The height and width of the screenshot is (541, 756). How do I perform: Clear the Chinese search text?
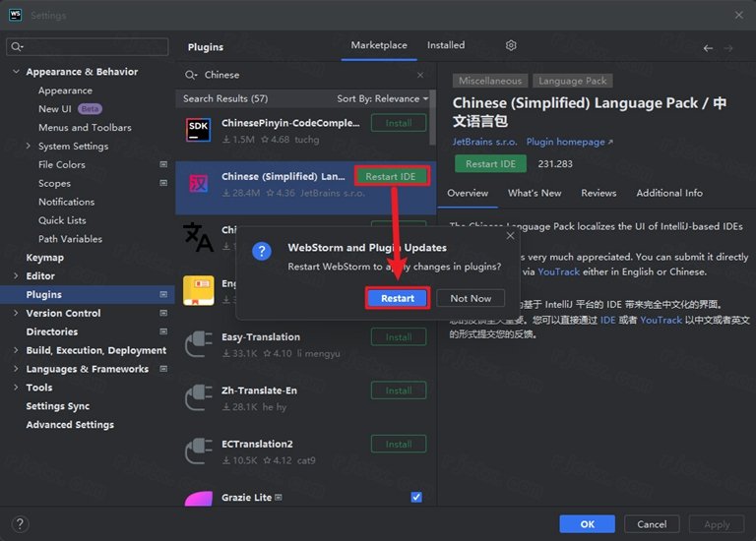(x=420, y=75)
